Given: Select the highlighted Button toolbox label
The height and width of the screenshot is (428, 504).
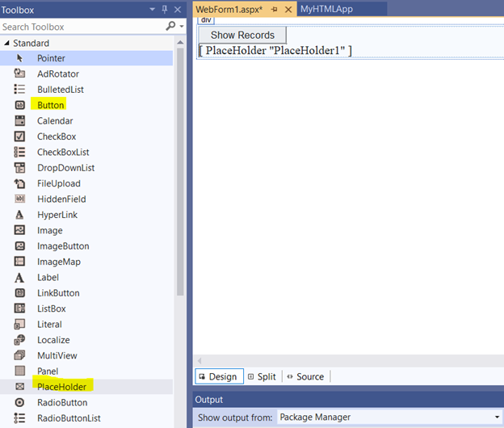Looking at the screenshot, I should [50, 105].
